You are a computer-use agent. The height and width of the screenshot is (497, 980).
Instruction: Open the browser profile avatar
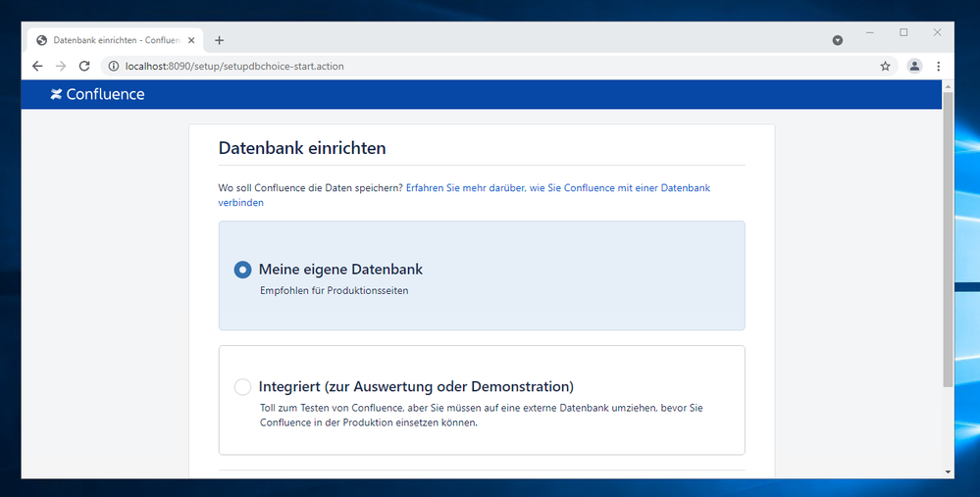[x=914, y=67]
